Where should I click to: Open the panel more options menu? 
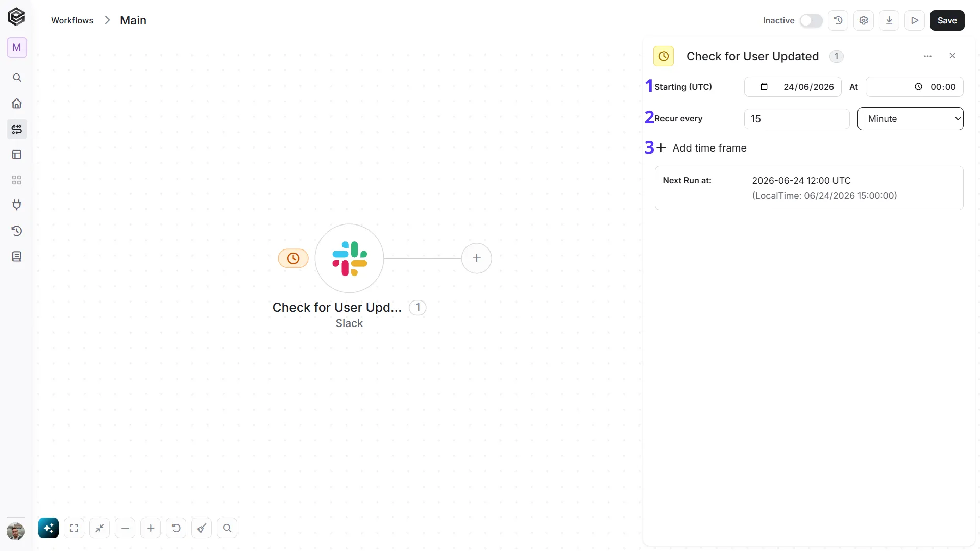click(927, 56)
